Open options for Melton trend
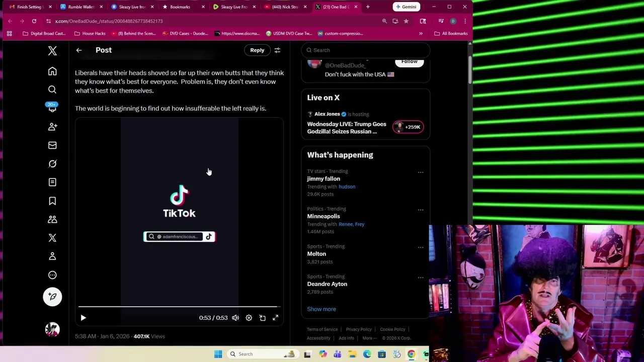 click(421, 247)
